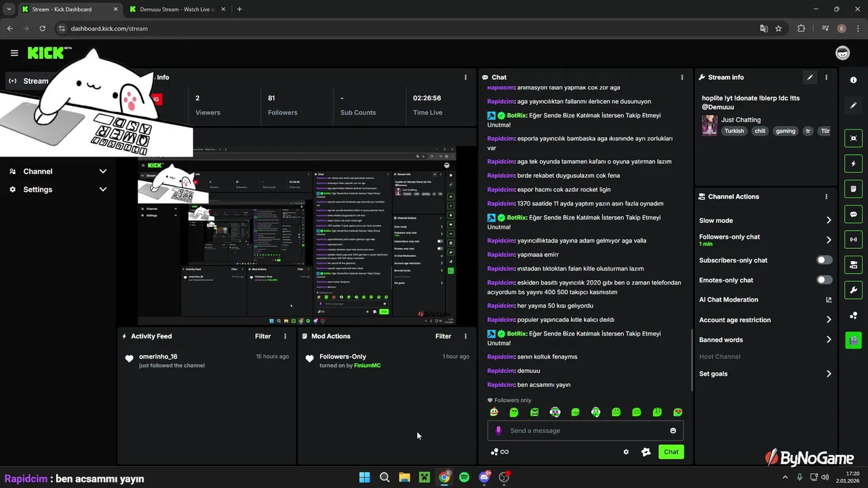Click the purple microphone icon in the message box
The image size is (868, 488).
pyautogui.click(x=498, y=430)
